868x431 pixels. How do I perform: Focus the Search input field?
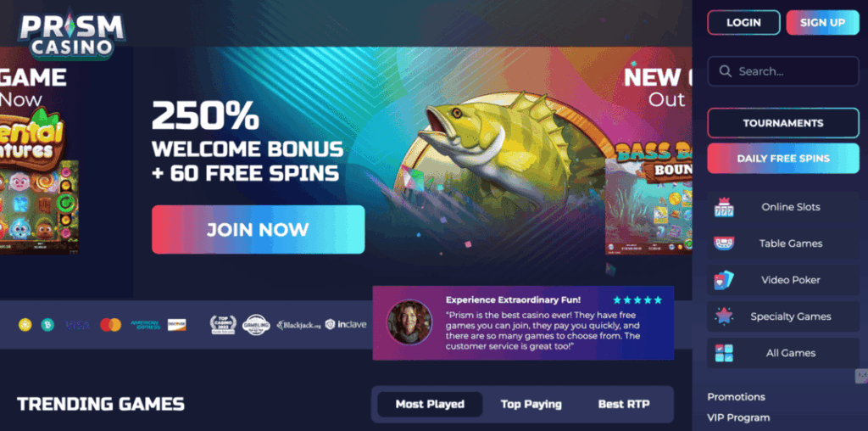click(x=783, y=71)
